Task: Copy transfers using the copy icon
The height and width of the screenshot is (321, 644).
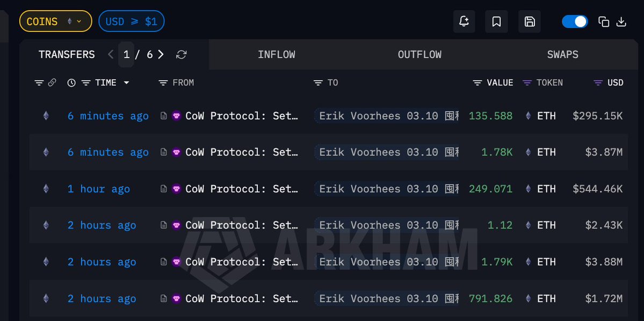Action: pyautogui.click(x=604, y=22)
